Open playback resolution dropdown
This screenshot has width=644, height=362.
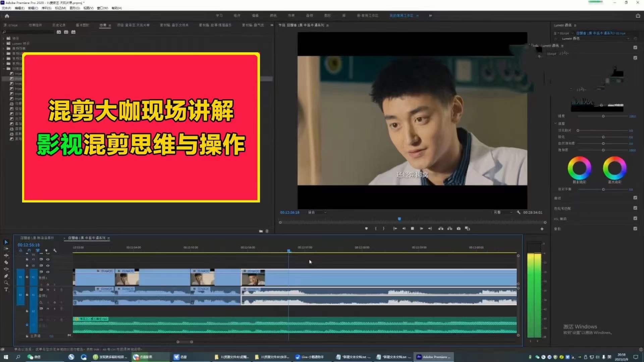tap(503, 213)
